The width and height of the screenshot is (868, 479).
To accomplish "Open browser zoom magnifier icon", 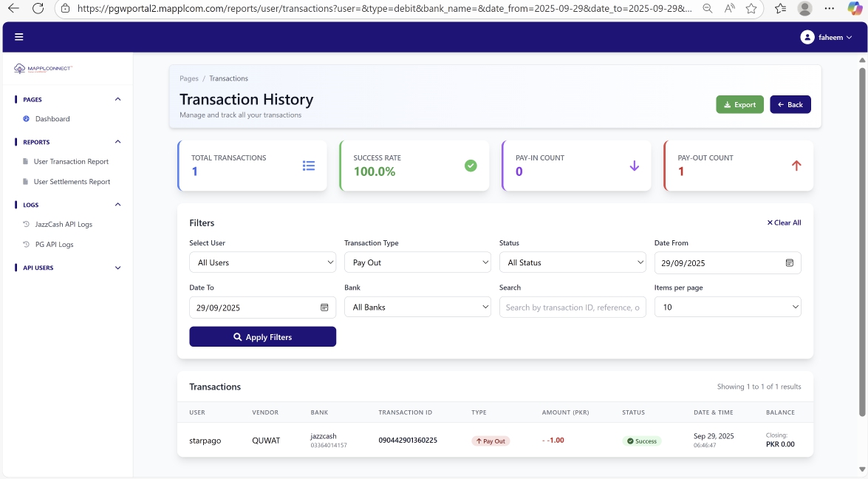I will [x=707, y=8].
